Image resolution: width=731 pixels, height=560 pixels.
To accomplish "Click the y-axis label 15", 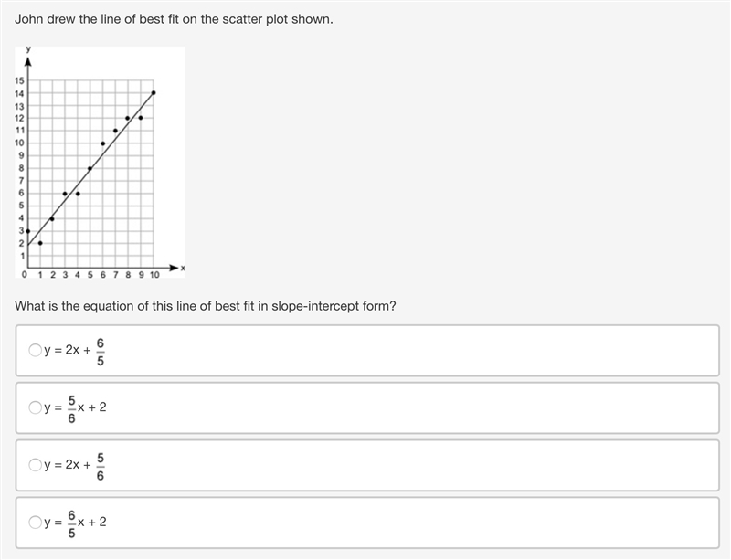I will click(x=19, y=80).
